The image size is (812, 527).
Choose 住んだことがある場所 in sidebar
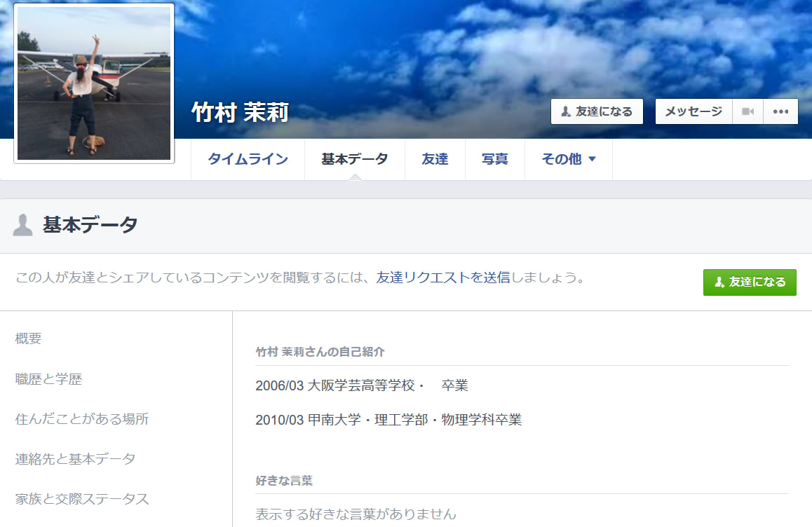(x=82, y=419)
